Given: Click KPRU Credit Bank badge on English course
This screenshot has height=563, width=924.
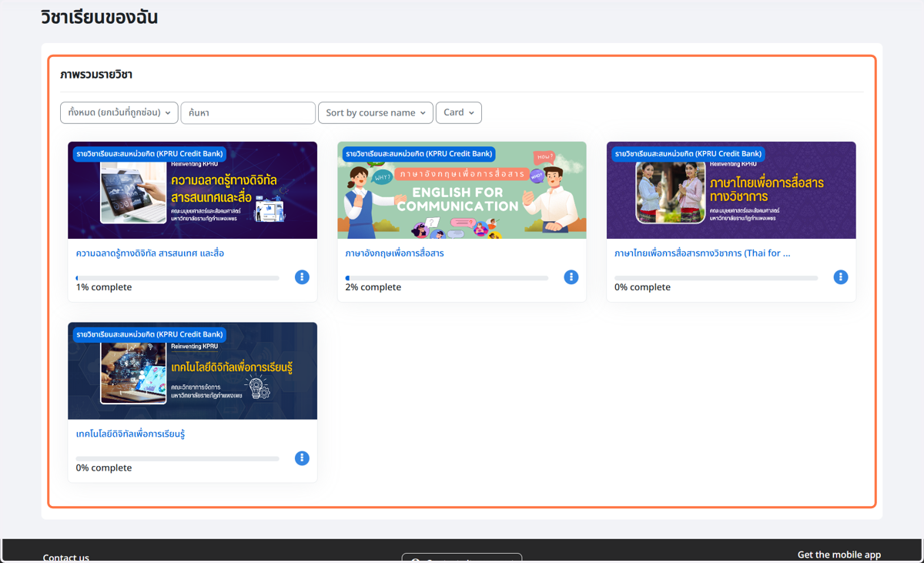Looking at the screenshot, I should (x=419, y=154).
